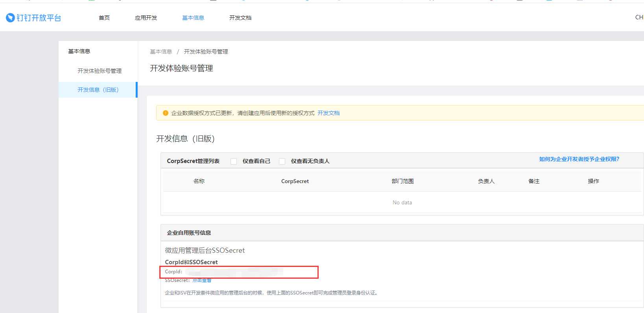Open the 首页 nav item
This screenshot has height=313, width=644.
coord(104,18)
